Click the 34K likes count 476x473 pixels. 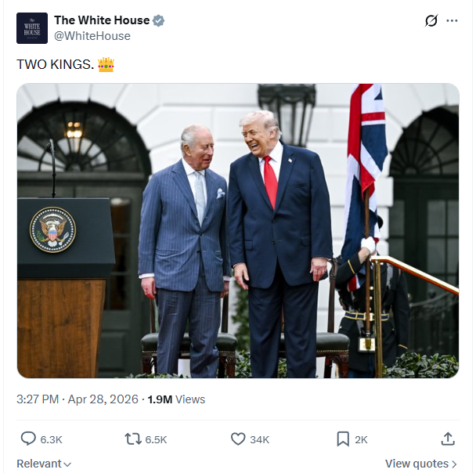tap(260, 439)
